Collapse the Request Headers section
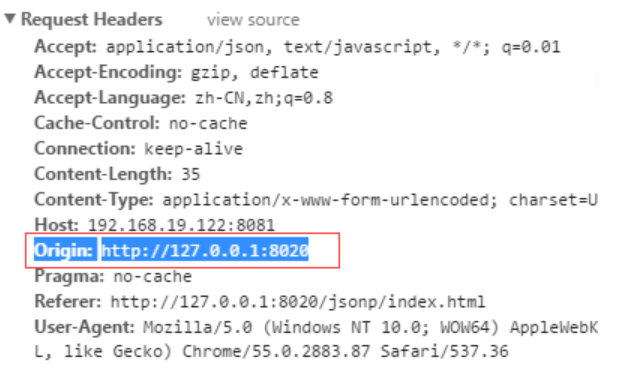624x383 pixels. click(10, 18)
